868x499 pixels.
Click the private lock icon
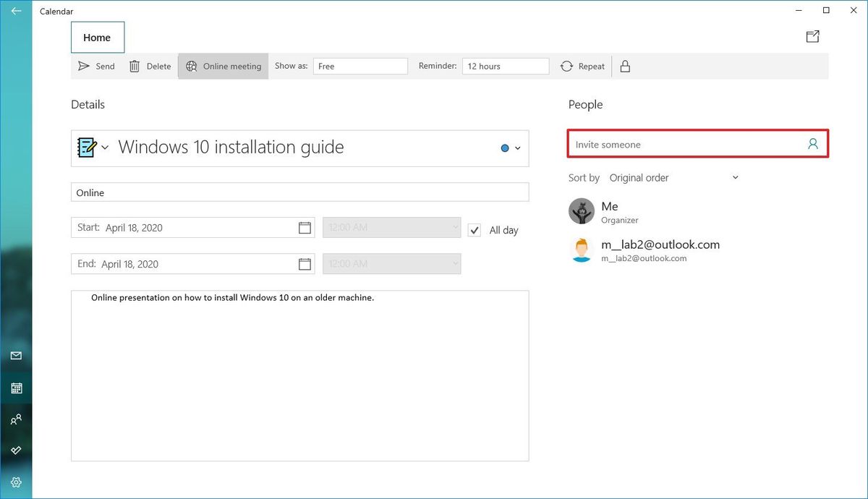pos(625,67)
